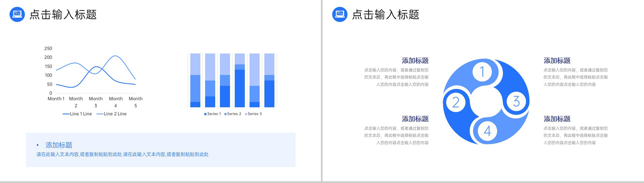The width and height of the screenshot is (644, 183).
Task: Click the Series 3 legend entry
Action: point(253,114)
